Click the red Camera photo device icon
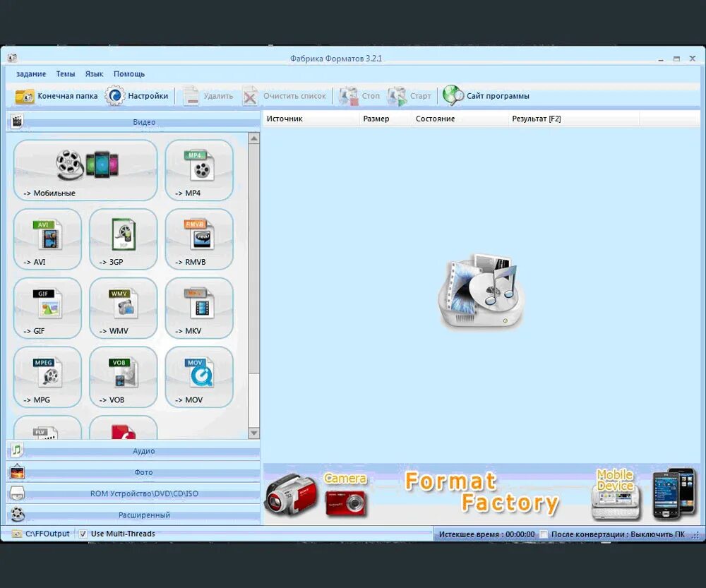 345,503
